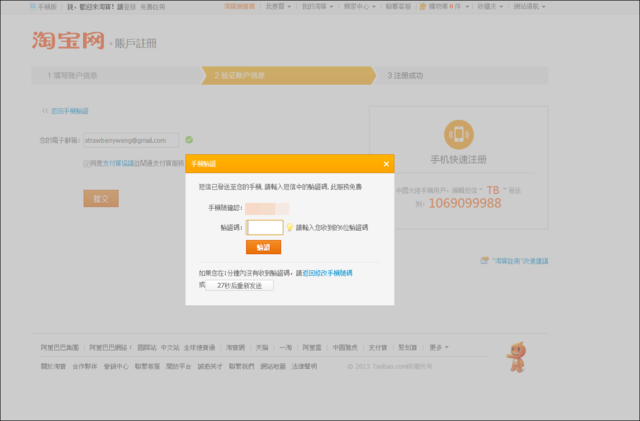640x421 pixels.
Task: Toggle the Alipay agreement checkbox
Action: coord(87,164)
